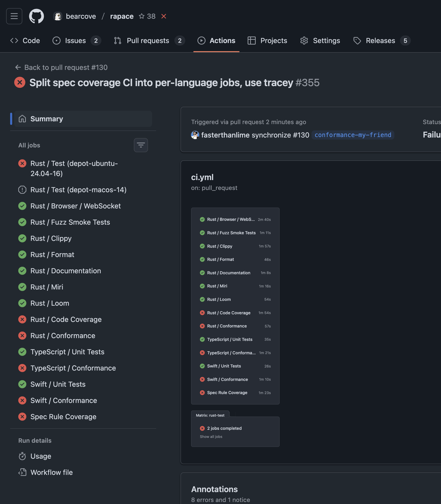Click the GitHub logo icon

[x=36, y=16]
